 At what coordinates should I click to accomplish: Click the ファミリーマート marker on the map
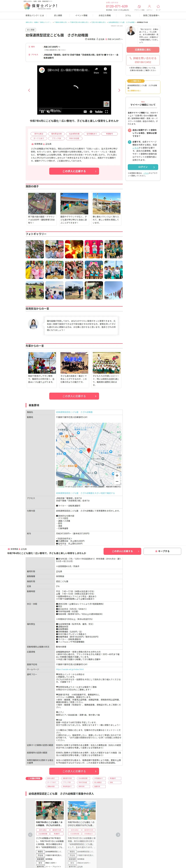[x=110, y=452]
